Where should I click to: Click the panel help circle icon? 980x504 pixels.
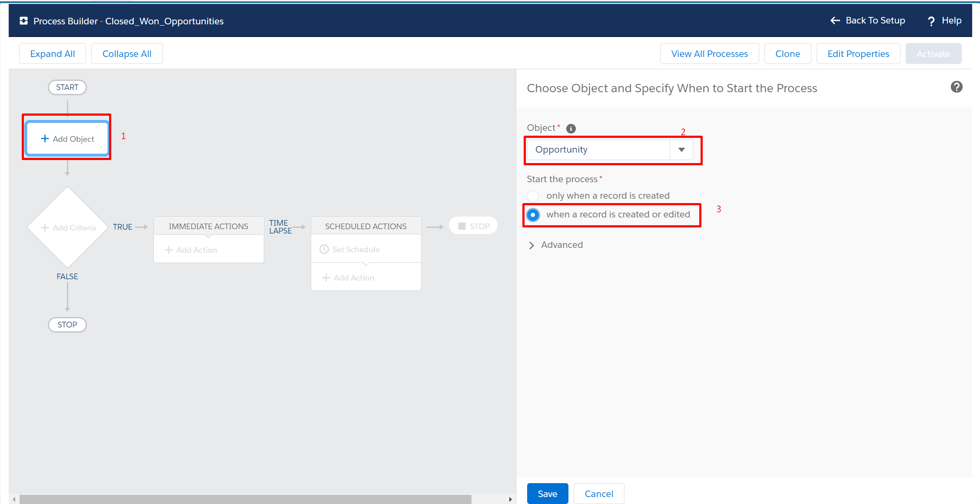click(956, 87)
